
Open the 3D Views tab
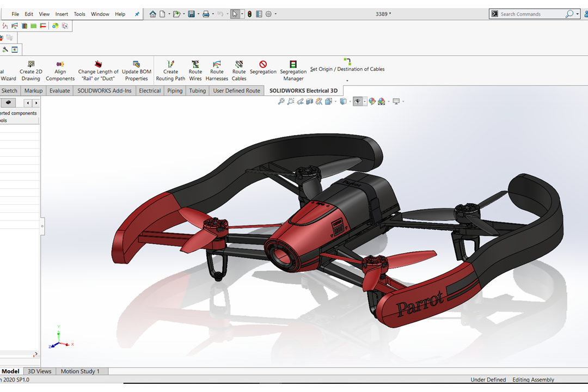[39, 371]
